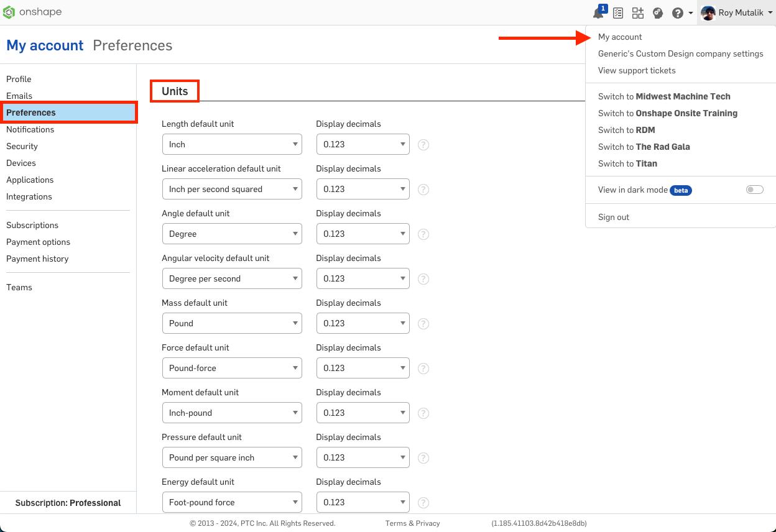Viewport: 776px width, 532px height.
Task: Click the help icon beside Length display decimals
Action: pos(423,145)
